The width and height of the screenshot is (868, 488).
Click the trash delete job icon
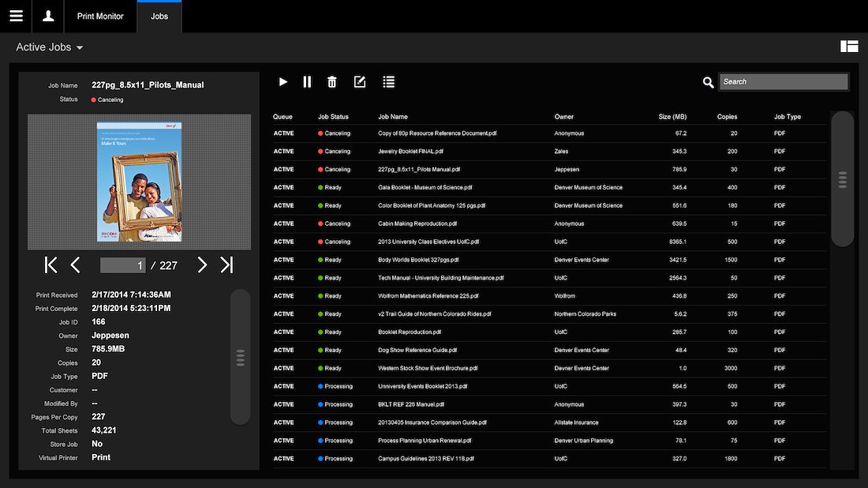(x=332, y=82)
